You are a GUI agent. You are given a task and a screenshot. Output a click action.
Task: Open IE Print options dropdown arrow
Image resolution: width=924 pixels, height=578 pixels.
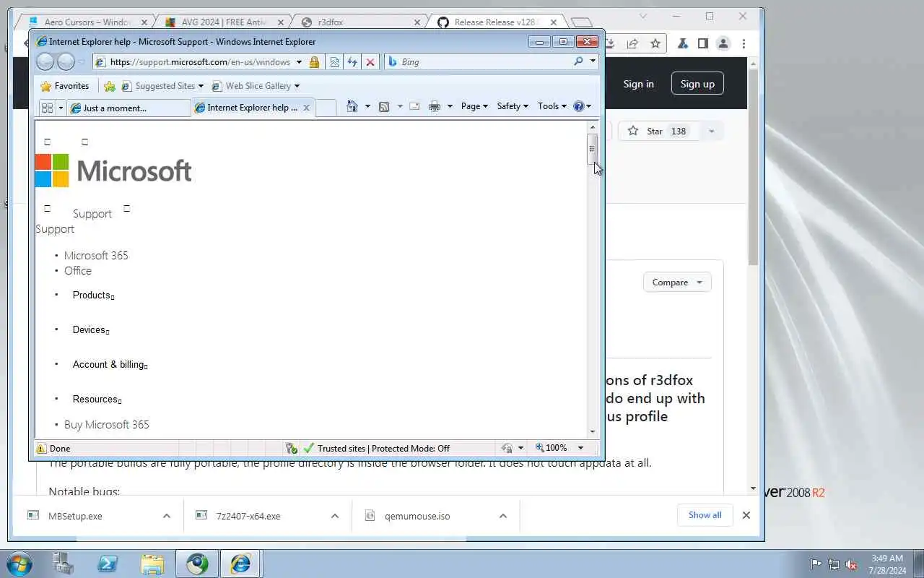[x=449, y=106]
